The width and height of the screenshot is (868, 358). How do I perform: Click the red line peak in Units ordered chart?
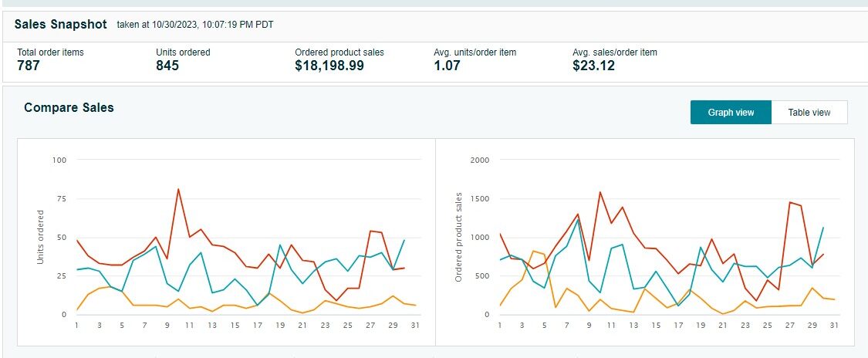point(178,189)
